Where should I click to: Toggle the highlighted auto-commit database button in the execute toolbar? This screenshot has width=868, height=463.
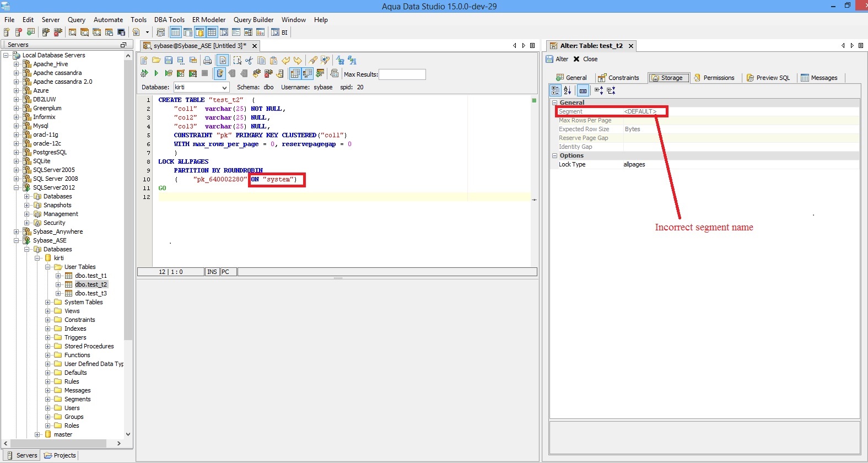point(220,73)
